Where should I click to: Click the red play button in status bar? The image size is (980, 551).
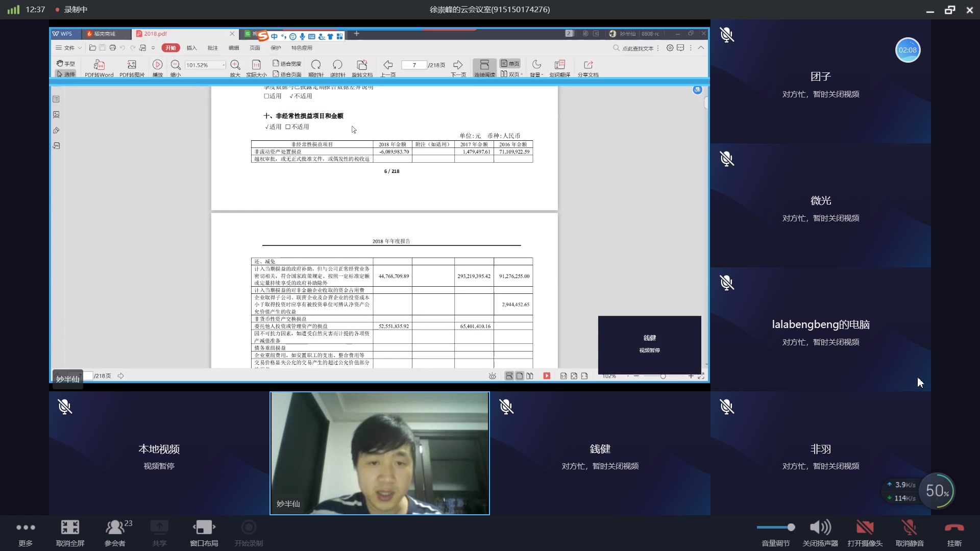[x=546, y=376]
